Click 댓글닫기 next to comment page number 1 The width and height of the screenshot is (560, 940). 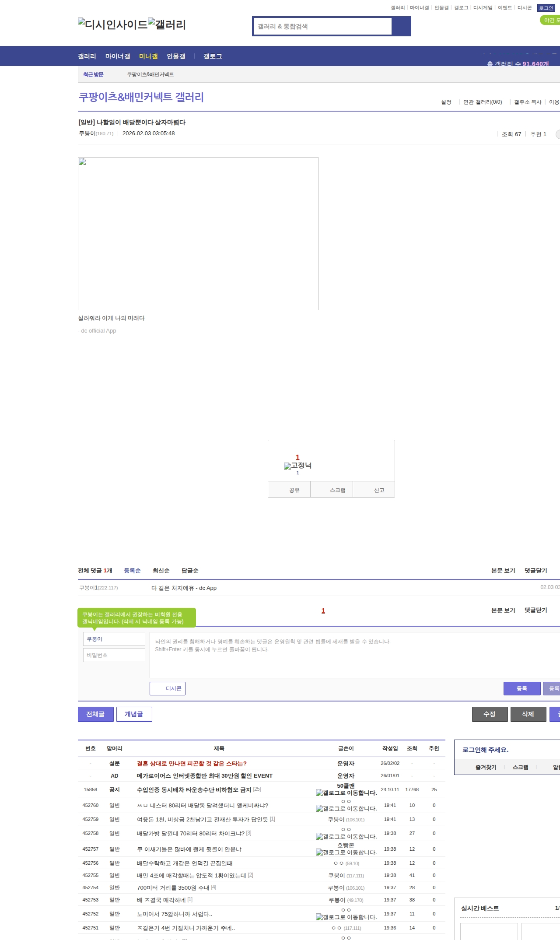click(x=536, y=610)
